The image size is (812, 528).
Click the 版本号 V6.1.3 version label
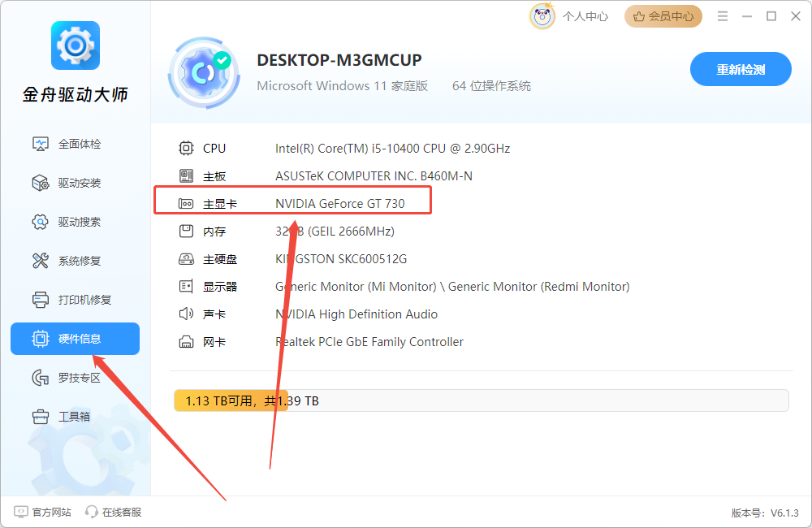pyautogui.click(x=765, y=513)
